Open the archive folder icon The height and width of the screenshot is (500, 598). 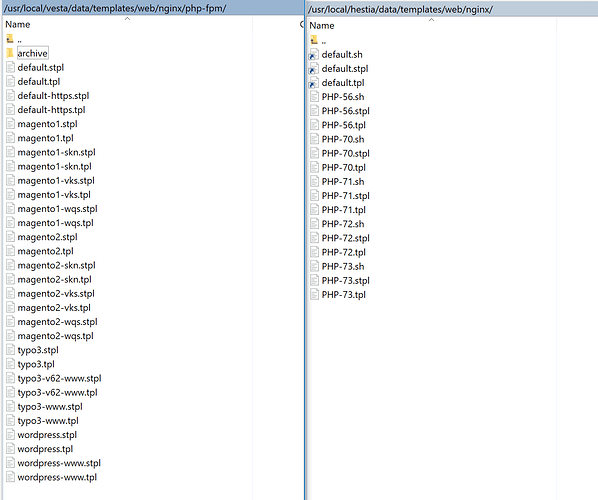click(x=10, y=53)
